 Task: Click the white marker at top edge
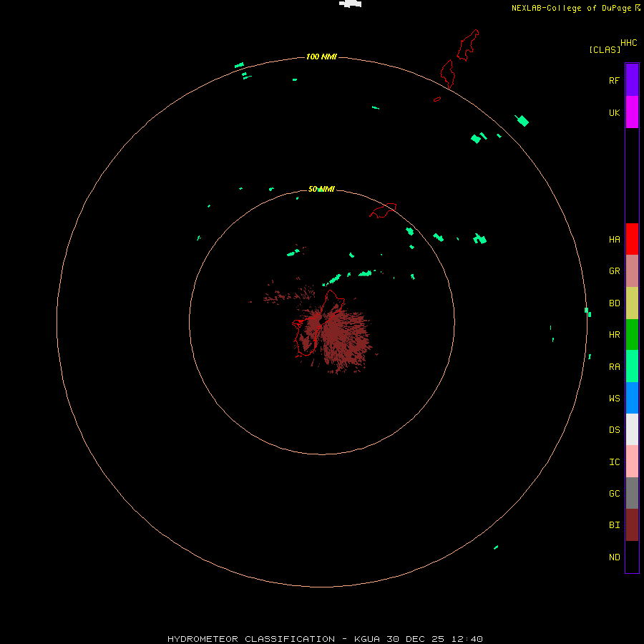click(350, 4)
